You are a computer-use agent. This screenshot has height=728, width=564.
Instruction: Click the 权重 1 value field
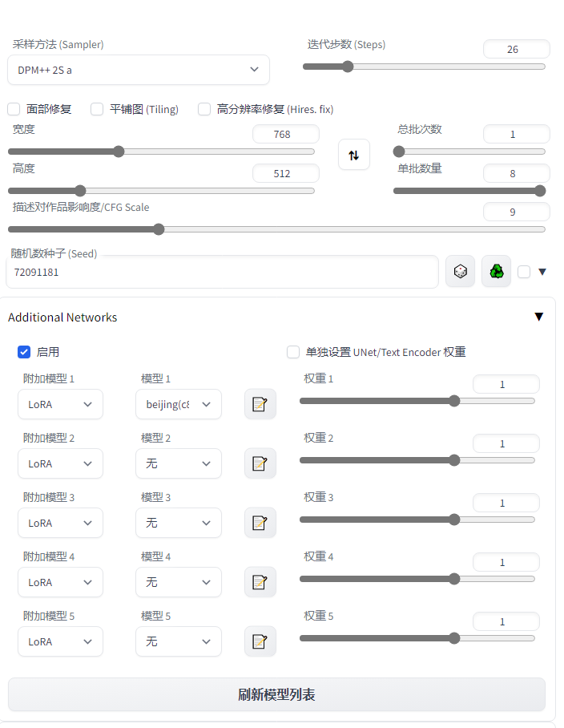click(506, 384)
